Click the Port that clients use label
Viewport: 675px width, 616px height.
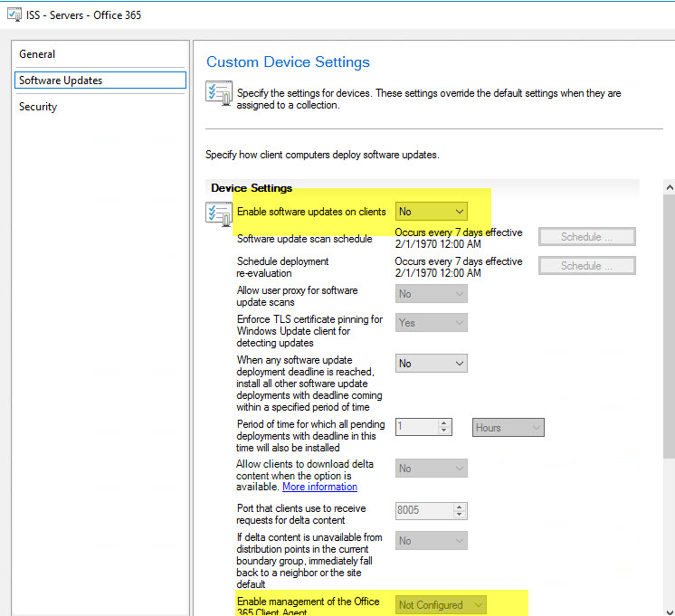click(301, 515)
